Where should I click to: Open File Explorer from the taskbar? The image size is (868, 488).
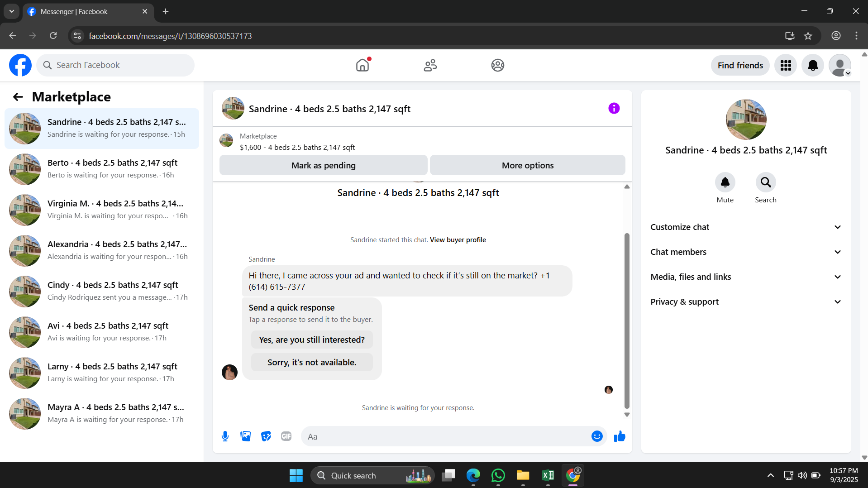[523, 475]
